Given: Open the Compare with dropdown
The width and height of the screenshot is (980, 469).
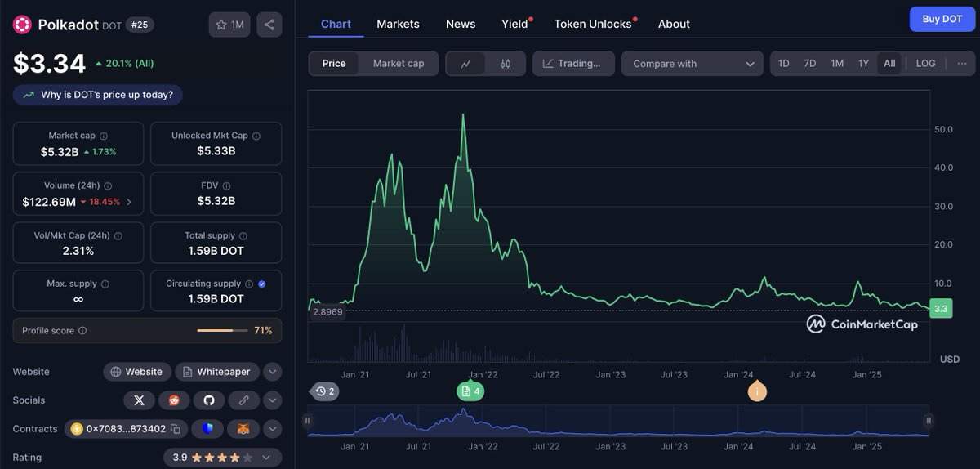Looking at the screenshot, I should coord(693,64).
